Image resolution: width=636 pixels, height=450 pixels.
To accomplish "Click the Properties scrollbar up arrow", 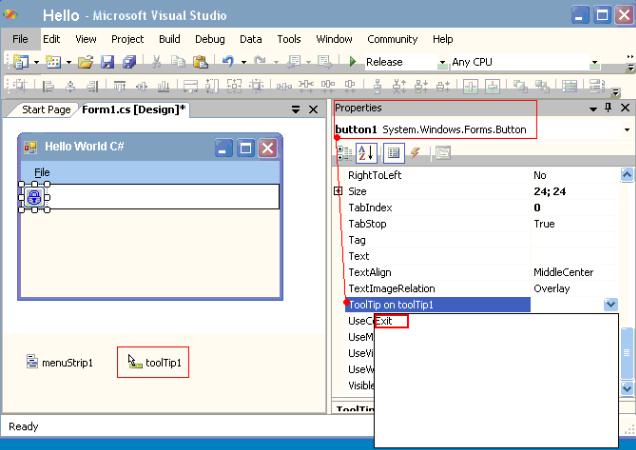I will (627, 175).
